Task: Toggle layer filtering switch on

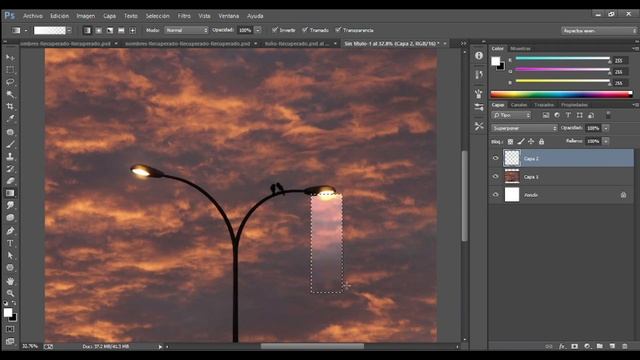Action: 608,116
